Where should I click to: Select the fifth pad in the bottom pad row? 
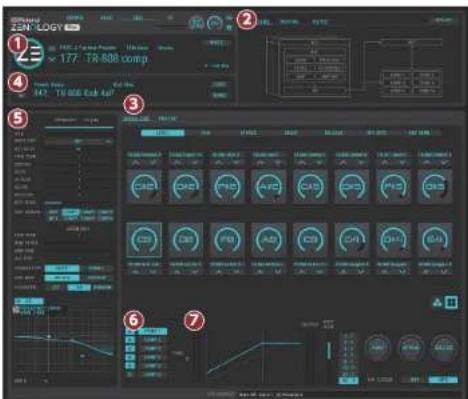point(310,240)
